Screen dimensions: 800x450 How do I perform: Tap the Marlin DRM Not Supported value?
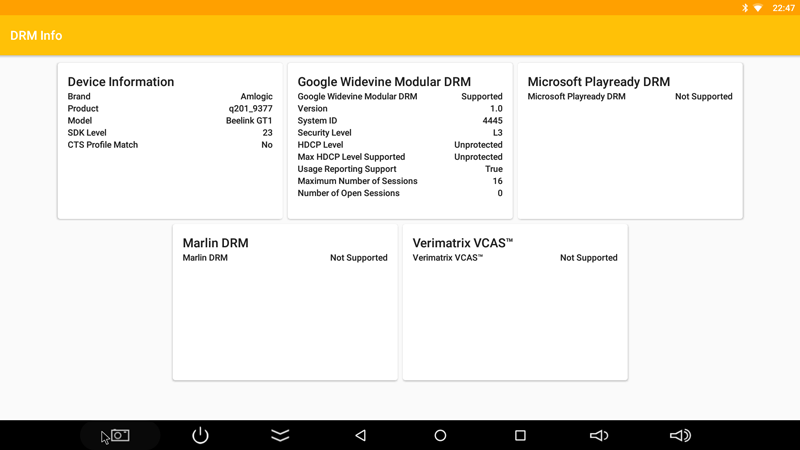point(359,258)
